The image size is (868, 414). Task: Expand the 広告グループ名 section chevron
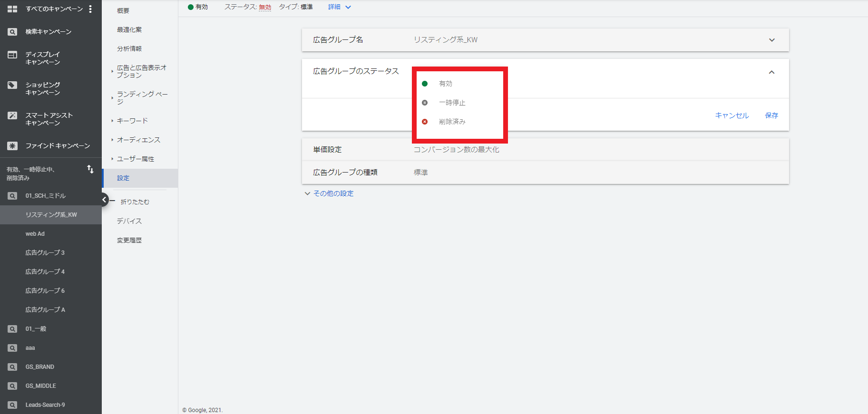coord(772,40)
